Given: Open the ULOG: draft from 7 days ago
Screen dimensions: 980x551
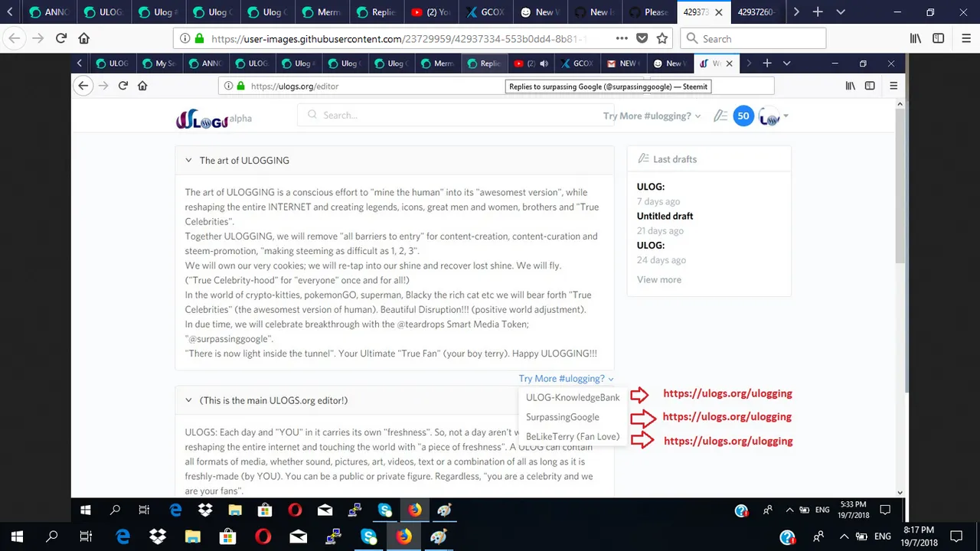Looking at the screenshot, I should pos(651,187).
